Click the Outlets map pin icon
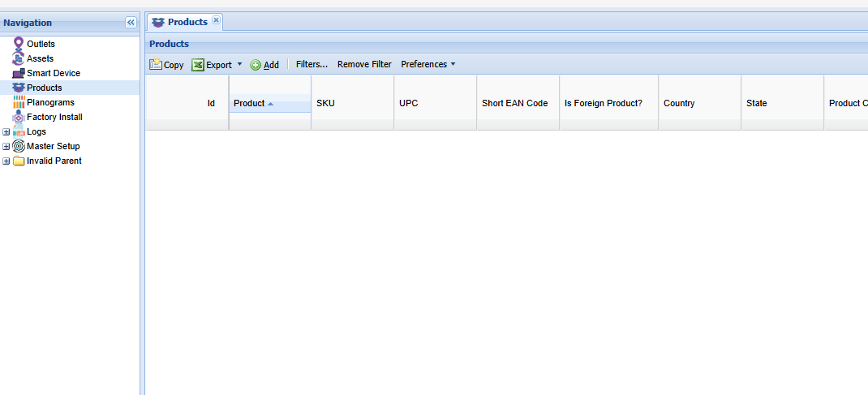 click(19, 44)
